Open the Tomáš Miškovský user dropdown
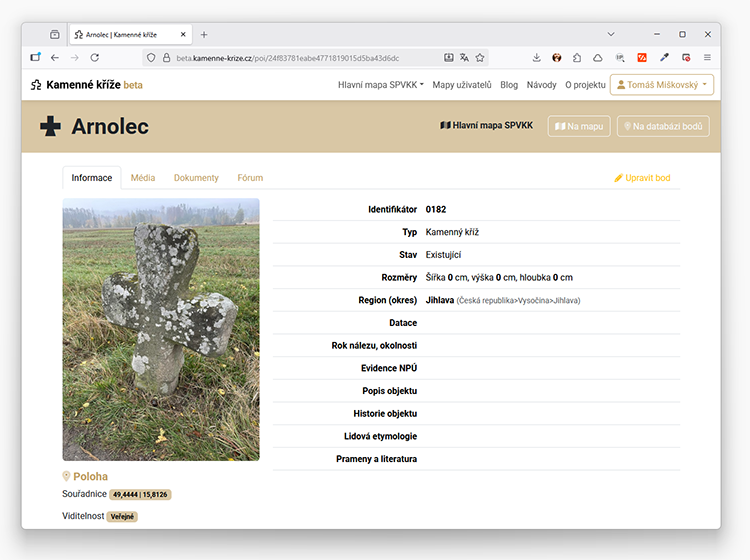This screenshot has height=560, width=750. point(662,85)
